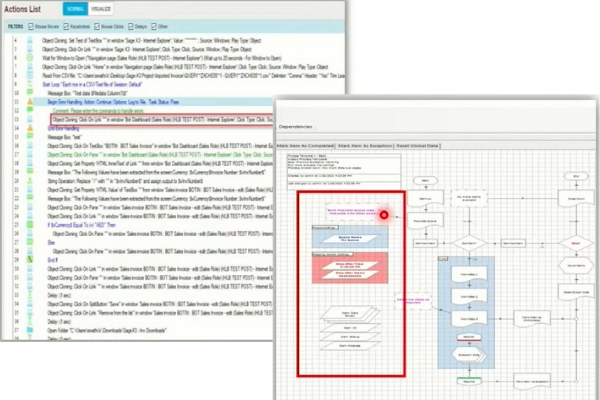Click Reset Global Data button
The height and width of the screenshot is (400, 600).
(417, 146)
